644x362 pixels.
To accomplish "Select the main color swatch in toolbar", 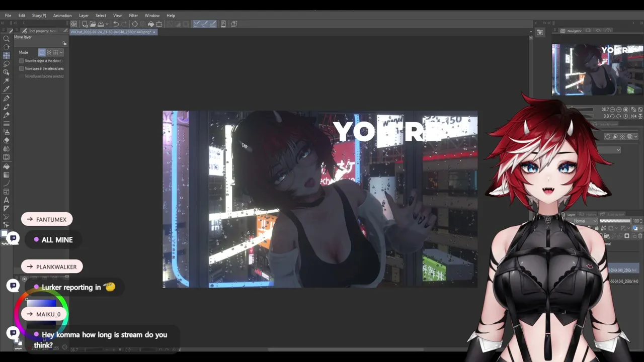I will [5, 233].
